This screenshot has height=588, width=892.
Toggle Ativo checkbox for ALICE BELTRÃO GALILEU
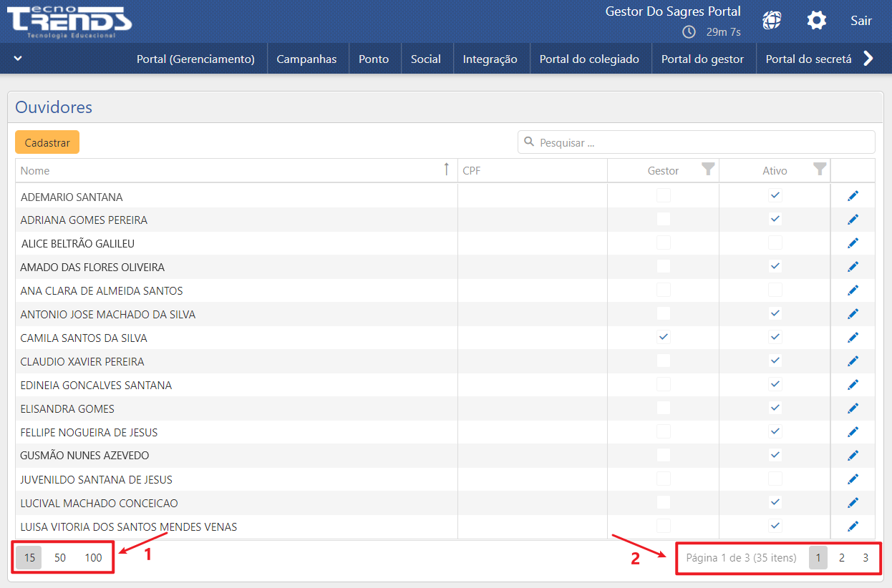775,243
